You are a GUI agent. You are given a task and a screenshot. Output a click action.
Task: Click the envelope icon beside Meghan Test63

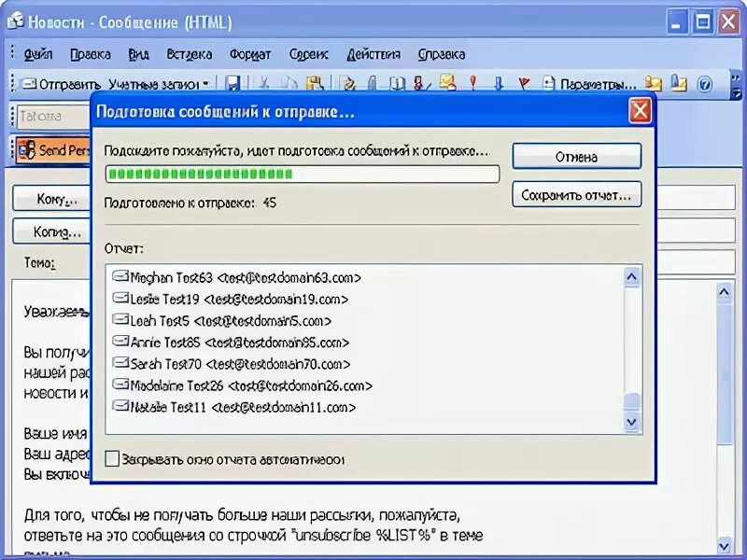pos(120,275)
